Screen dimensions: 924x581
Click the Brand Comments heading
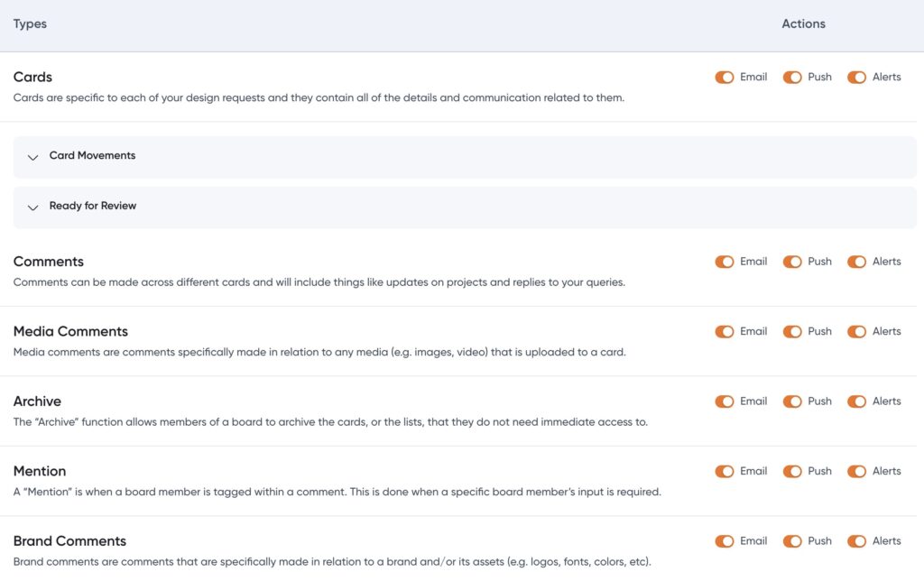pos(69,541)
